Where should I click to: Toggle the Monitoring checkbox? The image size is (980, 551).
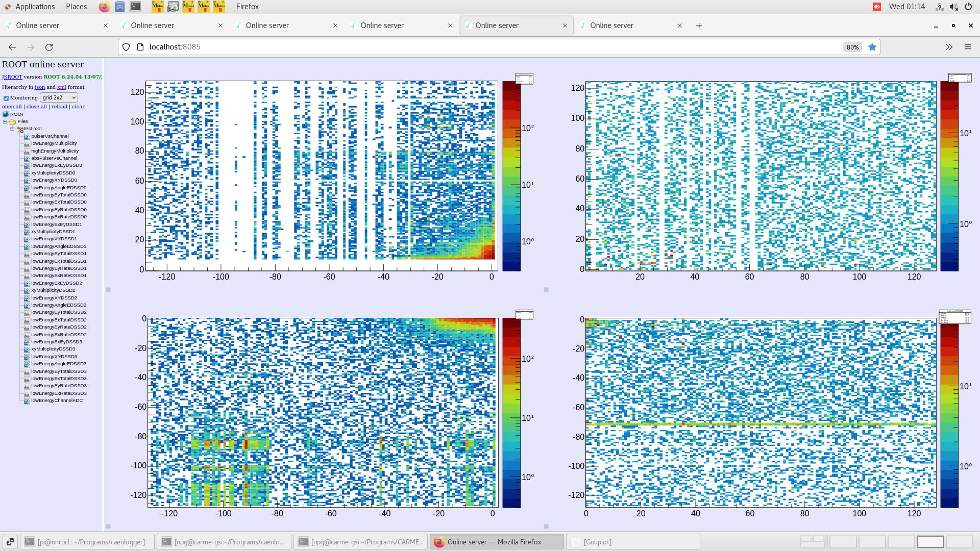coord(6,98)
